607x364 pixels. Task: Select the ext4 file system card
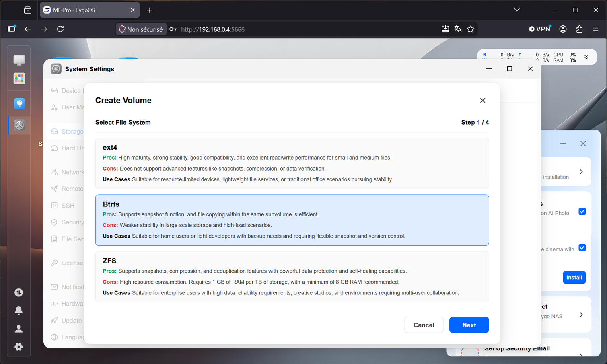pyautogui.click(x=292, y=163)
